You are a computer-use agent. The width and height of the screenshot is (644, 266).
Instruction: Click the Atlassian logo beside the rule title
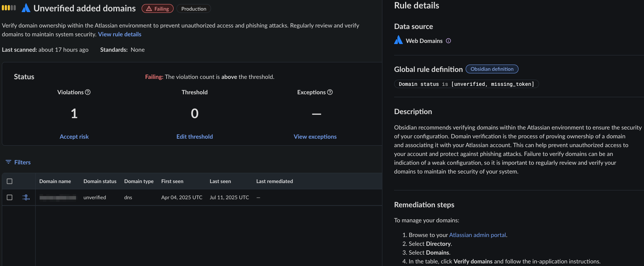tap(26, 8)
